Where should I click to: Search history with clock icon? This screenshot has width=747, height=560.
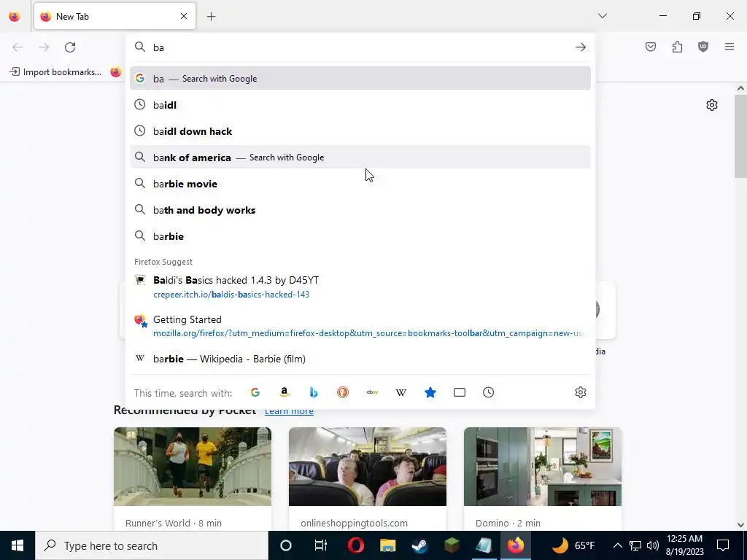(x=488, y=392)
